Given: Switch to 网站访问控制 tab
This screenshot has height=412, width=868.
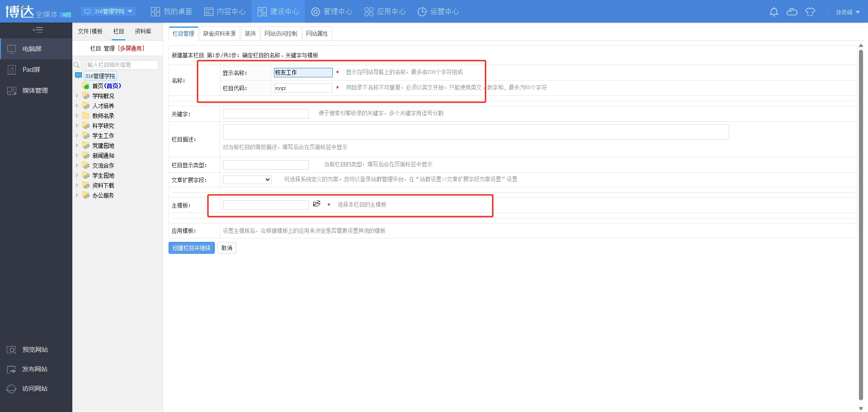Looking at the screenshot, I should 281,33.
